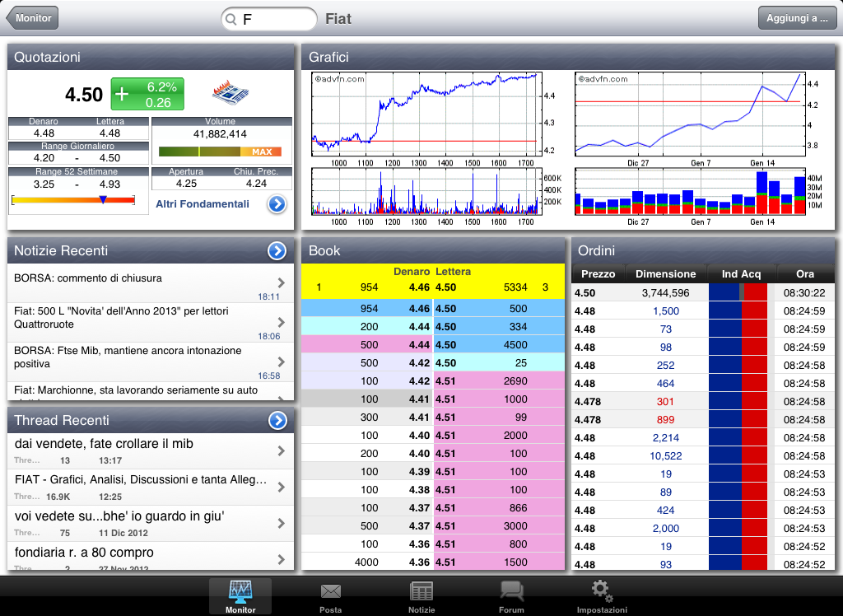
Task: Open the daily chart with Dic 27 axis
Action: click(690, 114)
